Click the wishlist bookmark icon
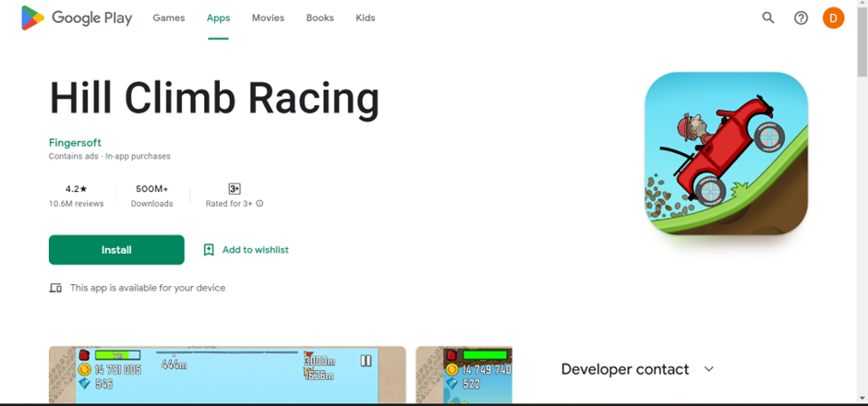 point(209,250)
